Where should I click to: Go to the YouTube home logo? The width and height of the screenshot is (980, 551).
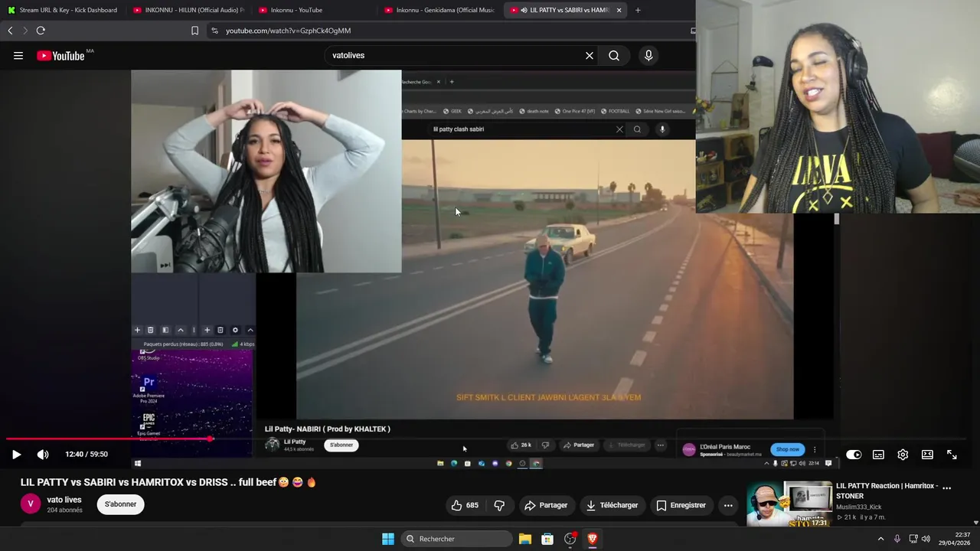pyautogui.click(x=60, y=55)
